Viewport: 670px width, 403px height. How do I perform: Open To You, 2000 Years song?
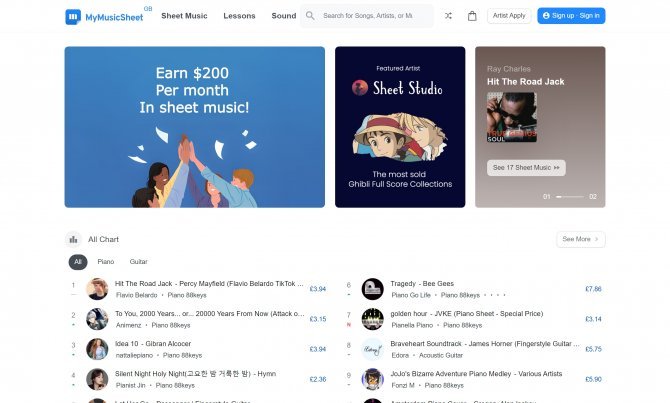(x=210, y=314)
